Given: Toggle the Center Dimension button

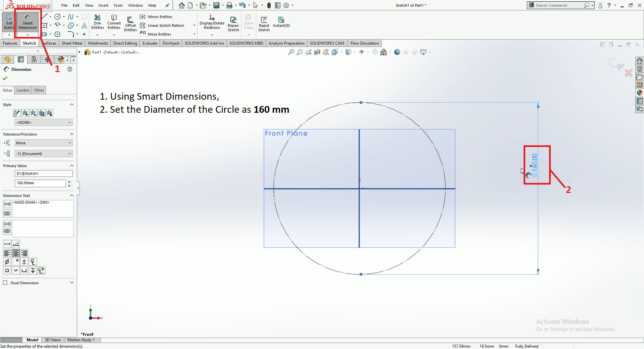Looking at the screenshot, I should [x=7, y=244].
